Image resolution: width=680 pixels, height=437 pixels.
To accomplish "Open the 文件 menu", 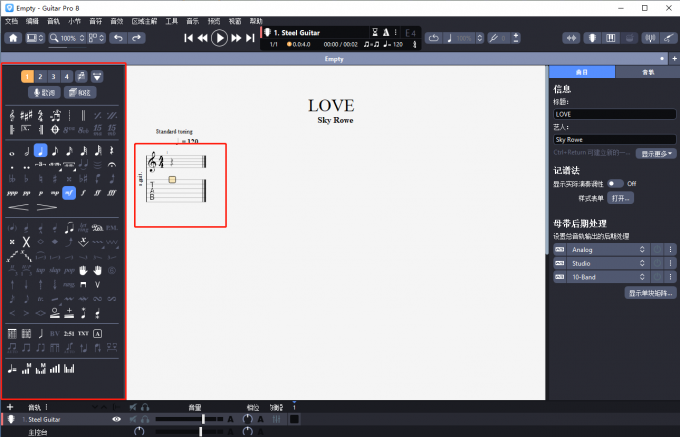I will 11,20.
